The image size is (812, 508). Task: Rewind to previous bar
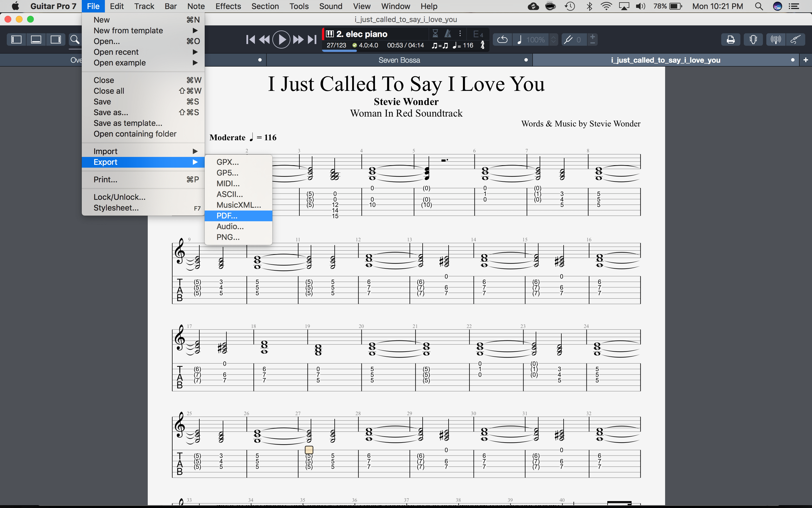point(264,40)
